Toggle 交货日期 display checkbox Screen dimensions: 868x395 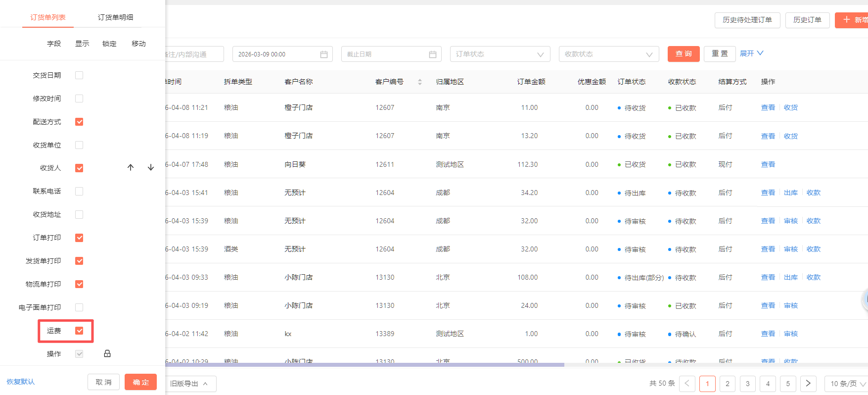(79, 75)
